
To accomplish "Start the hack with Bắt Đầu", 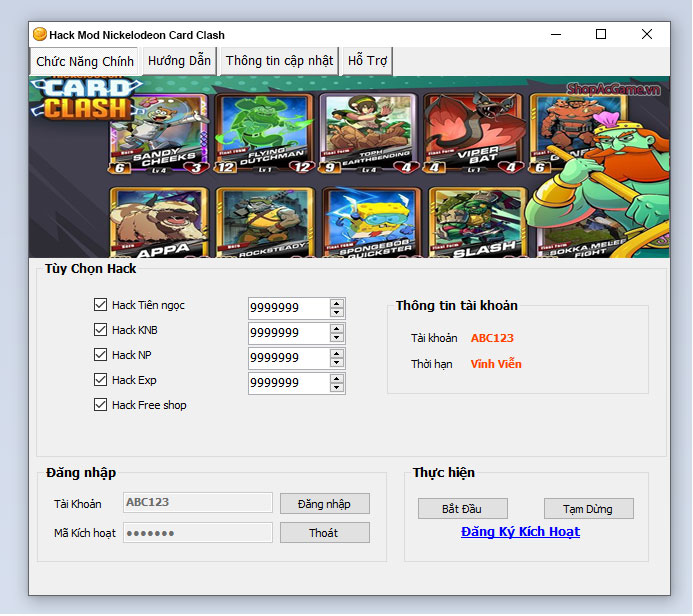I will pyautogui.click(x=462, y=509).
